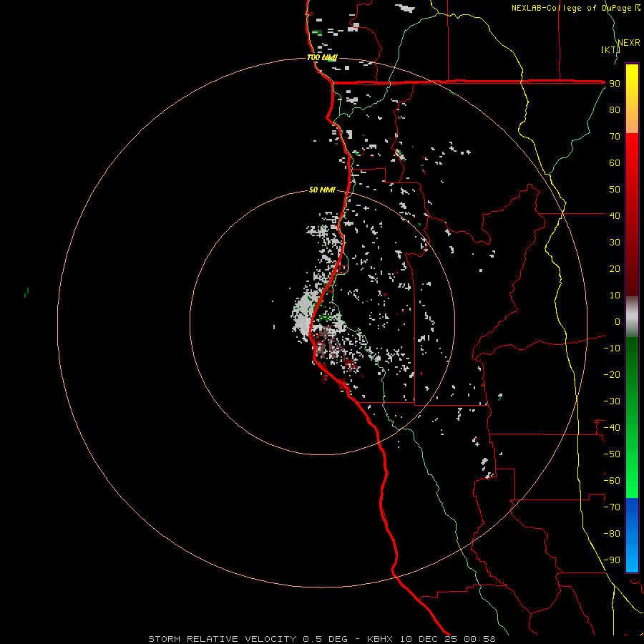This screenshot has height=644, width=644.
Task: Click the STORM RELATIVE VELOCITY caption text
Action: coord(222,639)
